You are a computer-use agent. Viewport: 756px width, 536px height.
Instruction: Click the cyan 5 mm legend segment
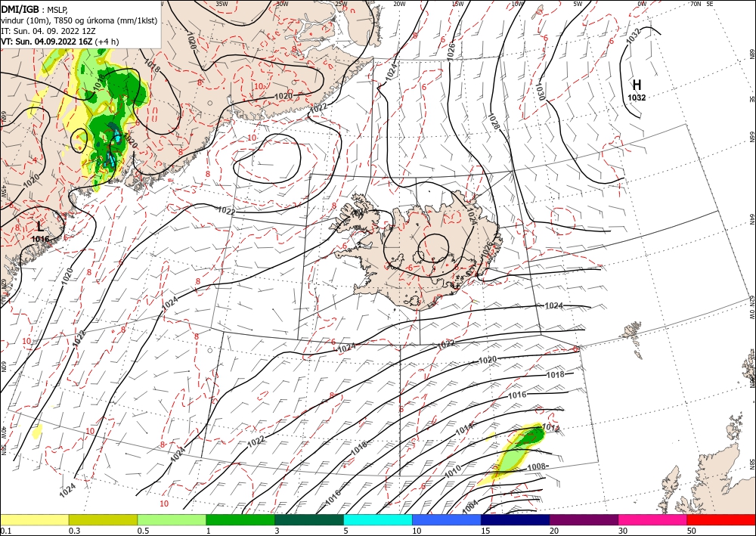(x=378, y=519)
